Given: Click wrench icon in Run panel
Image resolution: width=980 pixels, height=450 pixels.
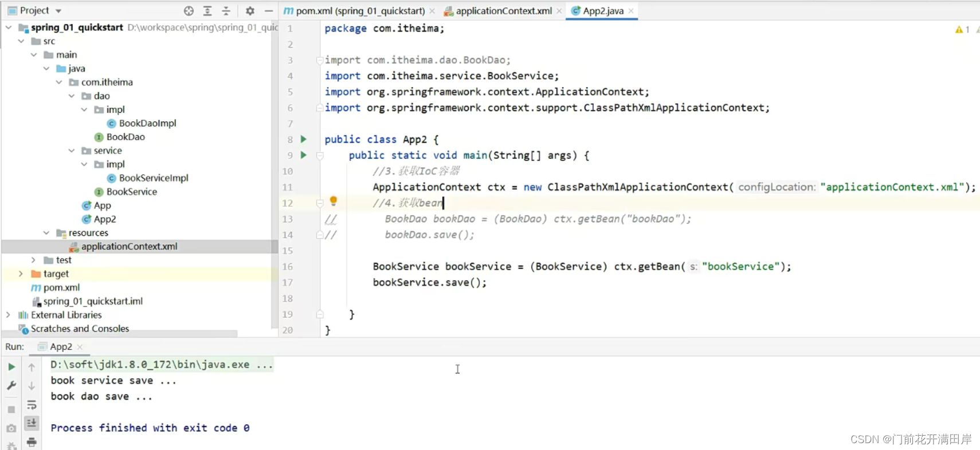Looking at the screenshot, I should coord(11,386).
